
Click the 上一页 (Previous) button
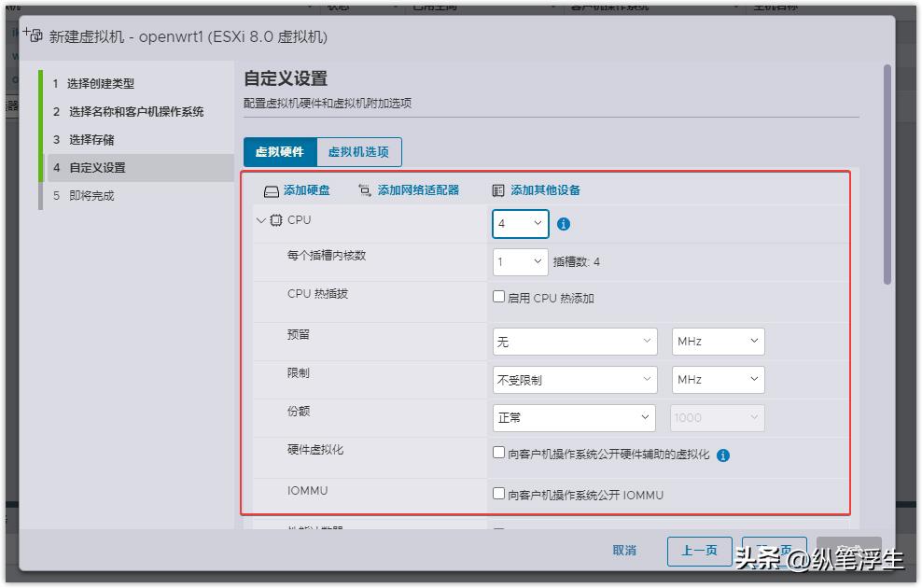click(700, 551)
